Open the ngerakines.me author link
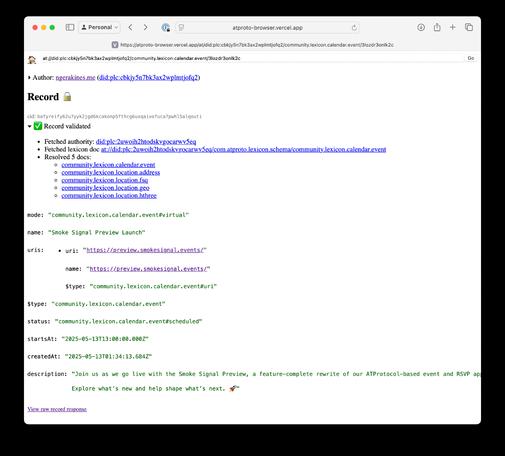 75,78
